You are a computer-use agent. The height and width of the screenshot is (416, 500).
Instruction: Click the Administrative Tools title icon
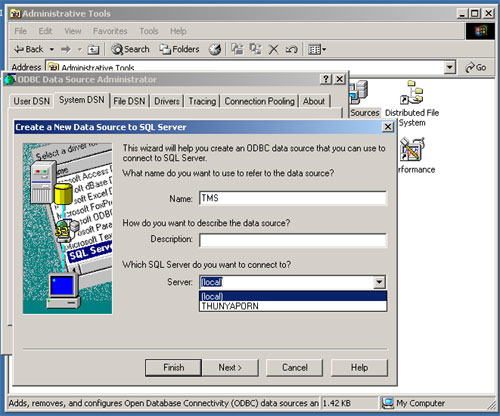coord(15,14)
